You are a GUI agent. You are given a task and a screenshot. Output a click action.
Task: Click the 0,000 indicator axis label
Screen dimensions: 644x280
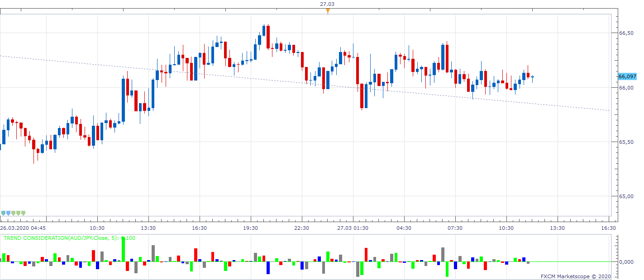click(x=626, y=262)
